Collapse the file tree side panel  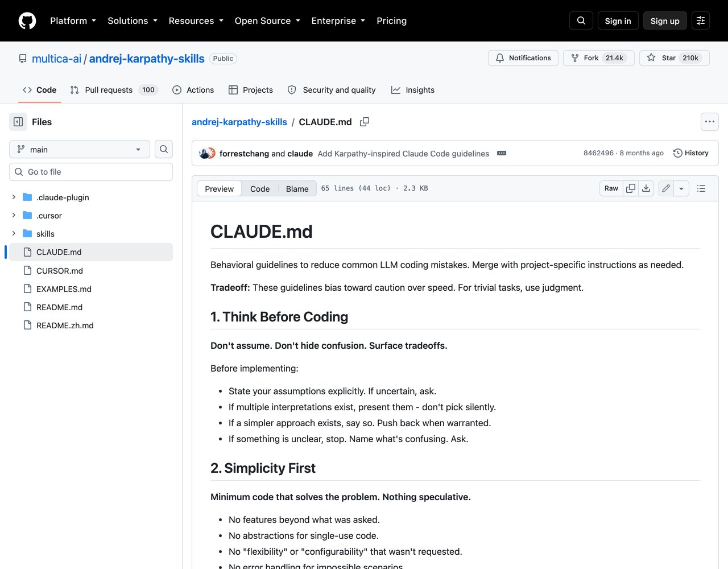[18, 122]
